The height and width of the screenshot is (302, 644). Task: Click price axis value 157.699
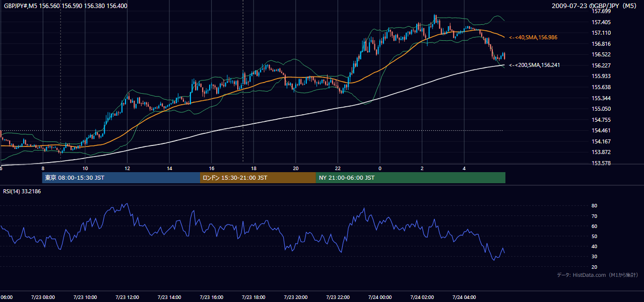point(601,11)
